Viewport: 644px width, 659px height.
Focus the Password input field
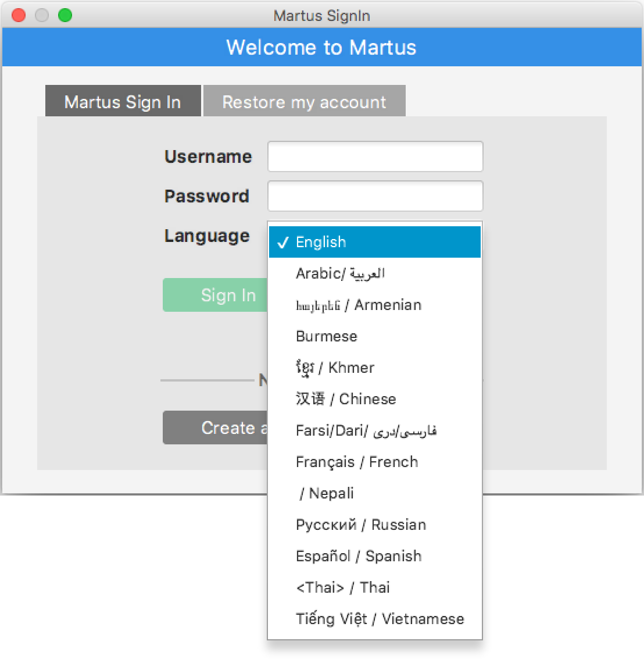pyautogui.click(x=375, y=196)
